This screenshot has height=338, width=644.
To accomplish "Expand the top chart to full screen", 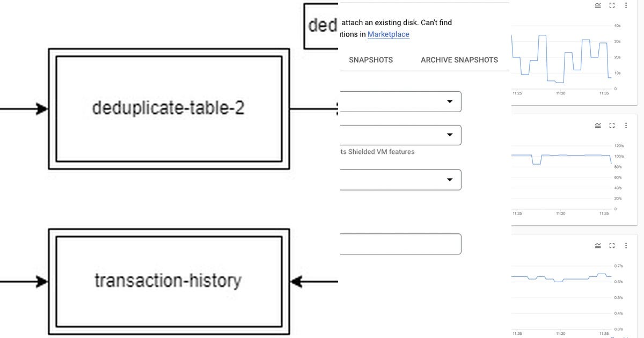I will pos(612,5).
